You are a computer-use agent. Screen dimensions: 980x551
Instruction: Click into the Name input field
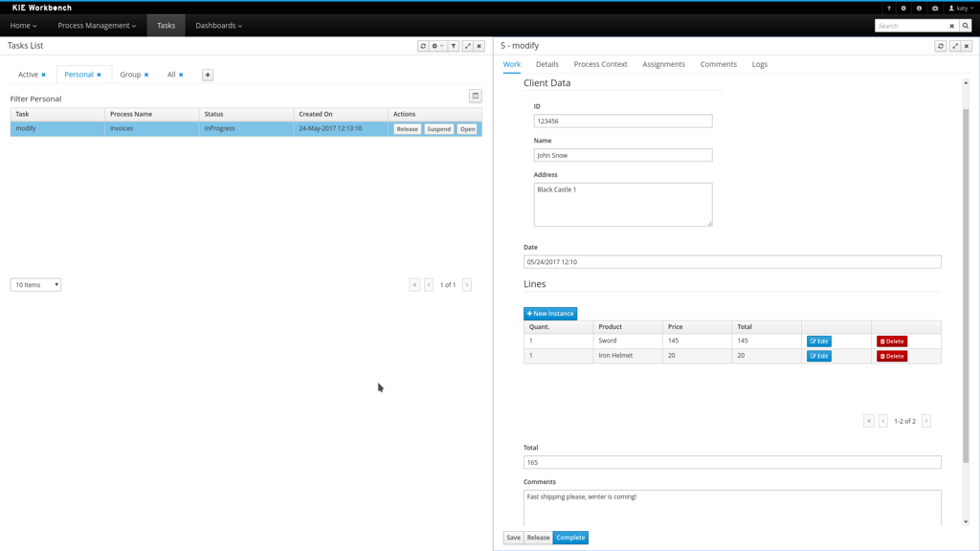click(x=622, y=155)
